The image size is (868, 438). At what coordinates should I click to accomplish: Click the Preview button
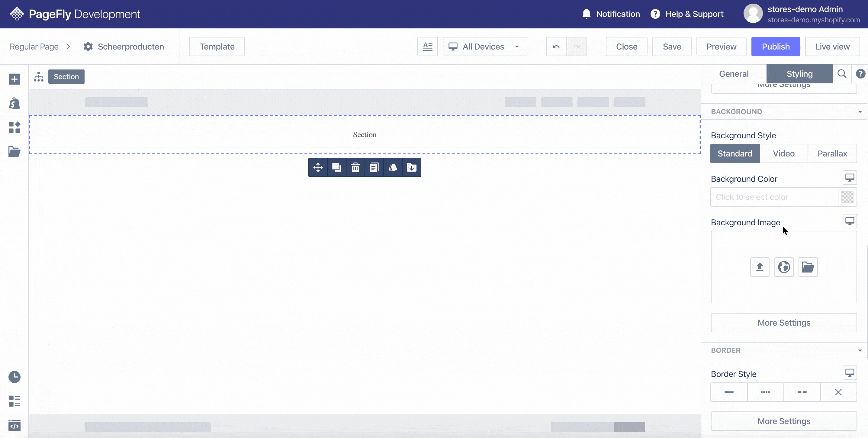[721, 47]
